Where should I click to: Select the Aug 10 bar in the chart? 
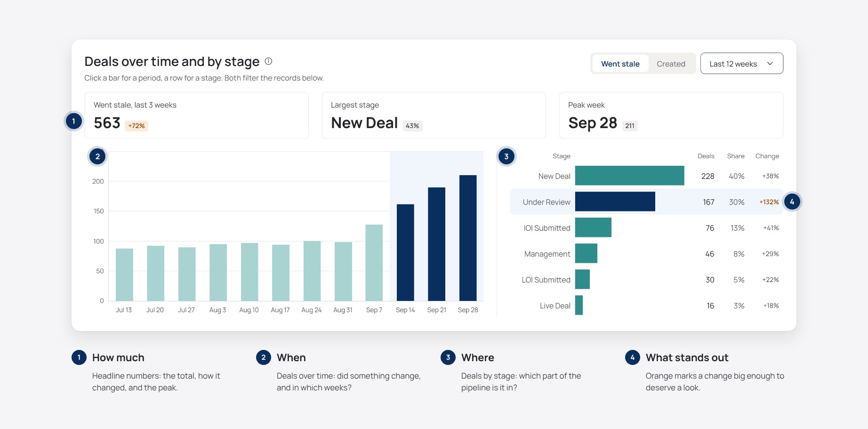coord(249,272)
